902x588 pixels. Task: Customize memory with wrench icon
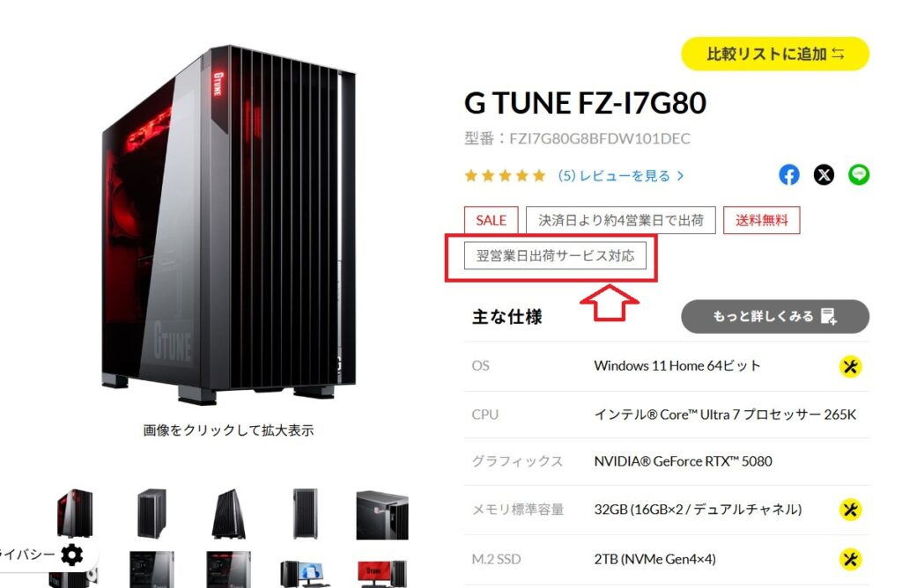point(850,510)
